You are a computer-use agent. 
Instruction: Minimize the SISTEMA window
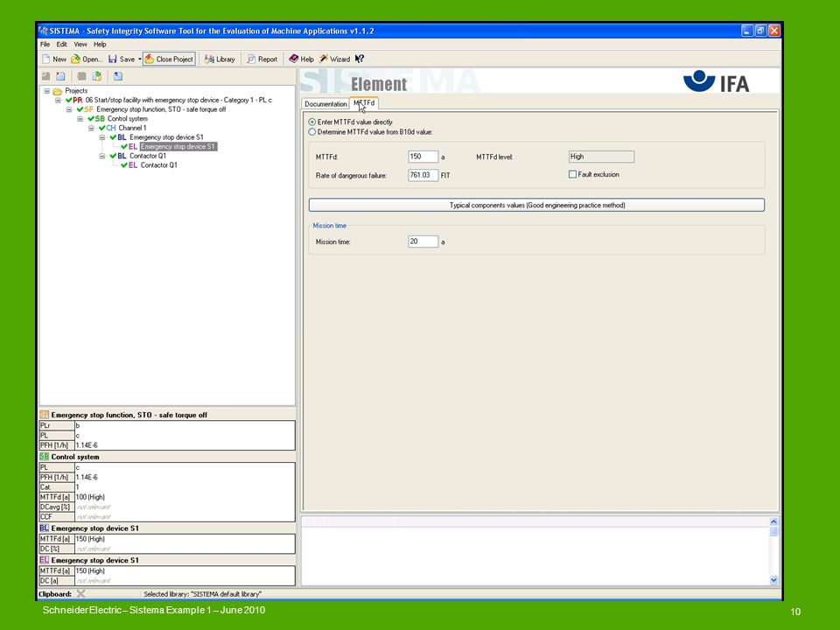[747, 31]
